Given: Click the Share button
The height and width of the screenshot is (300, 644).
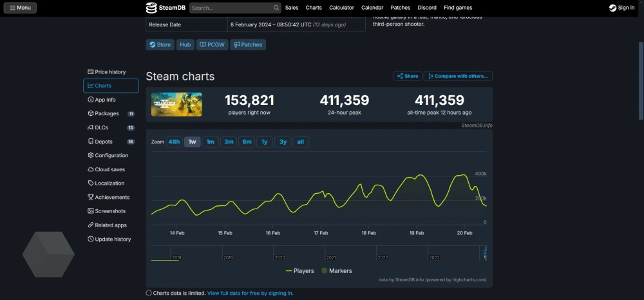Looking at the screenshot, I should tap(408, 76).
